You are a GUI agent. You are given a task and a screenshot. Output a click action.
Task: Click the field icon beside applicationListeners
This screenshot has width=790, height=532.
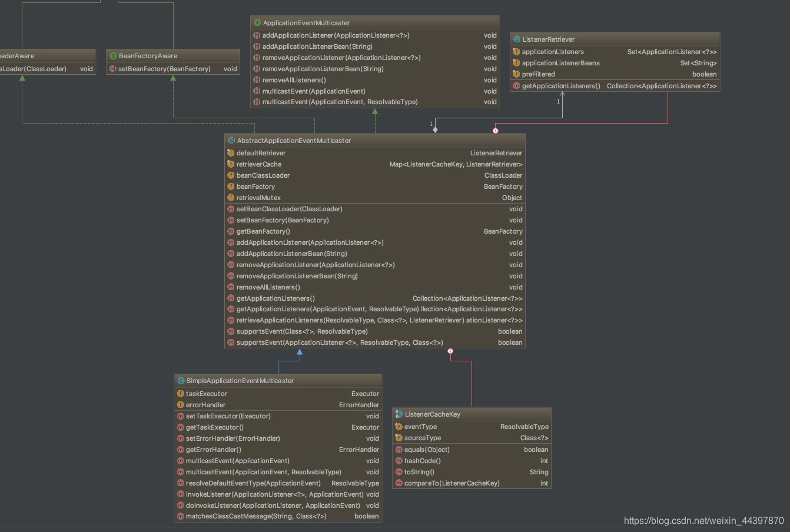[516, 52]
